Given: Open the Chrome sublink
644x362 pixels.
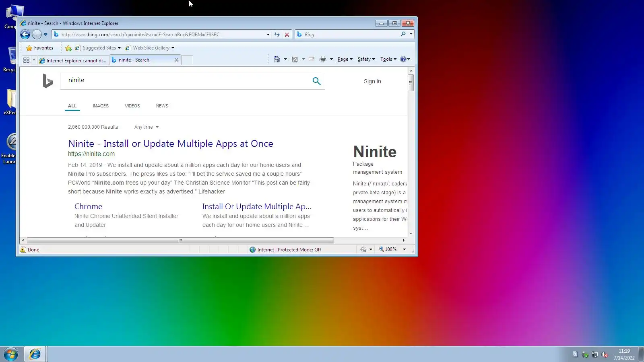Looking at the screenshot, I should tap(88, 206).
